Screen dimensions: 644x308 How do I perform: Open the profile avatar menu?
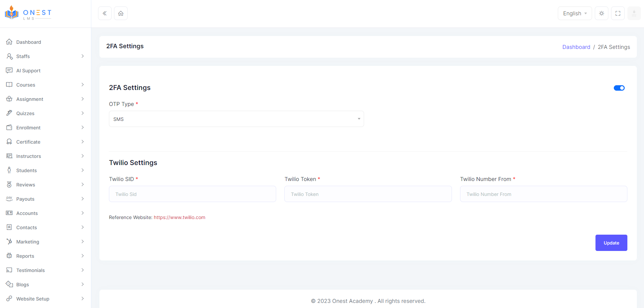click(634, 13)
